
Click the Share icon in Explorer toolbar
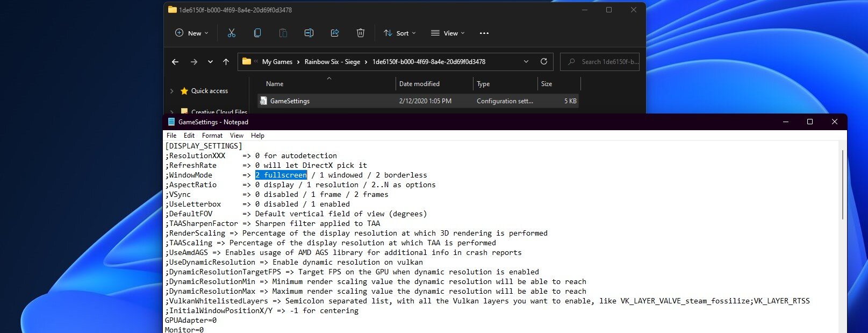click(x=335, y=33)
